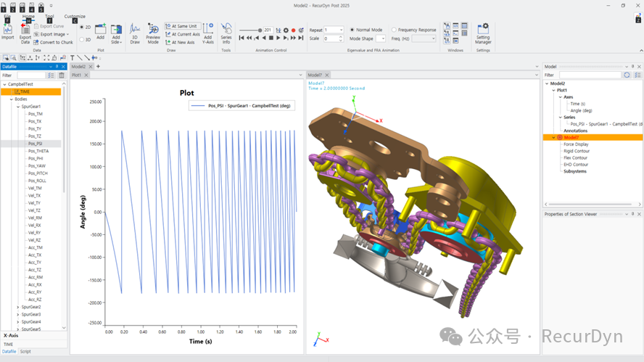Viewport: 644px width, 362px height.
Task: Open the Export Image dropdown
Action: [x=54, y=34]
